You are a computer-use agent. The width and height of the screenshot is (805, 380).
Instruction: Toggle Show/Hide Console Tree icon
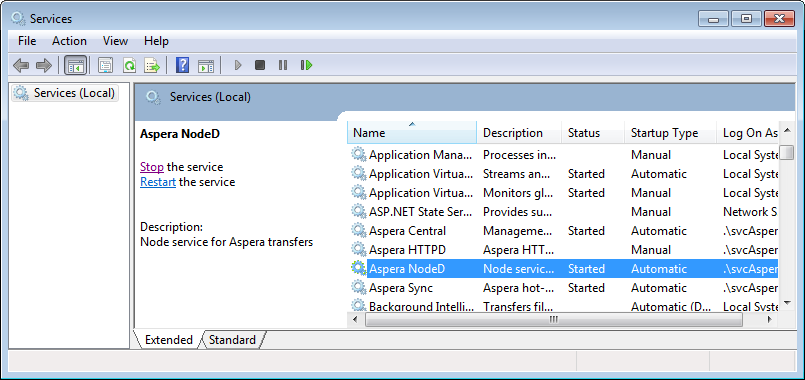76,65
